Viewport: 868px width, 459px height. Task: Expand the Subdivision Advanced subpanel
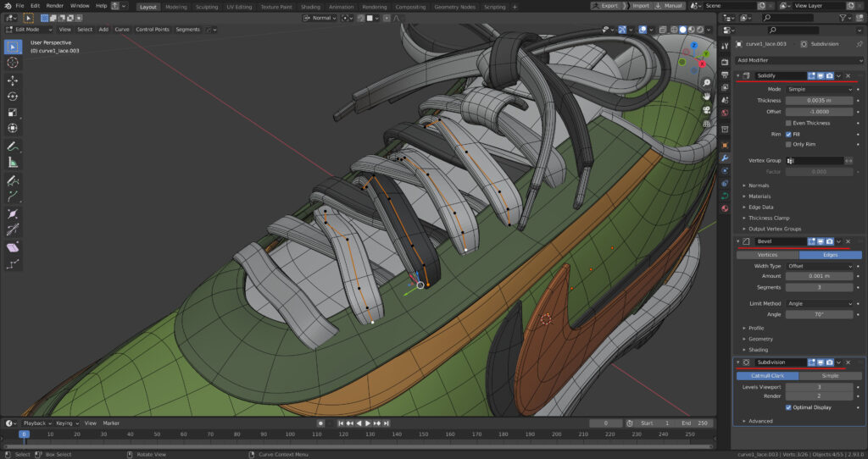click(x=760, y=422)
